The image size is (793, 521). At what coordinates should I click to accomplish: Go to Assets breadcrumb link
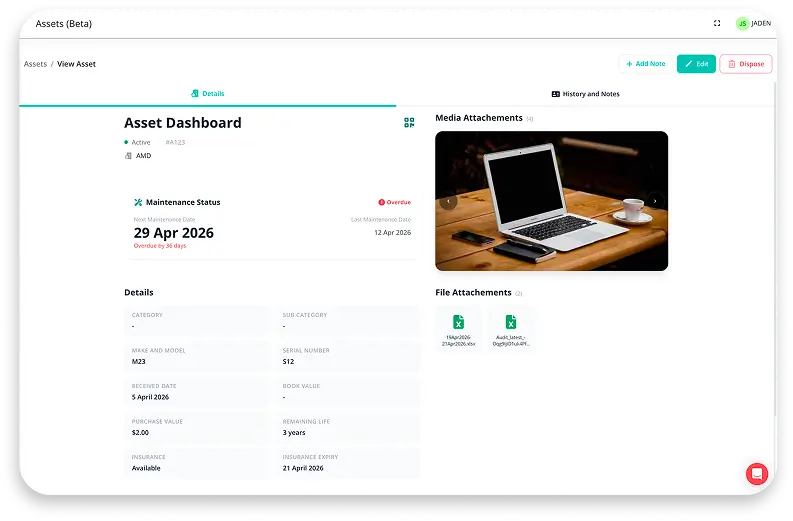pyautogui.click(x=35, y=64)
